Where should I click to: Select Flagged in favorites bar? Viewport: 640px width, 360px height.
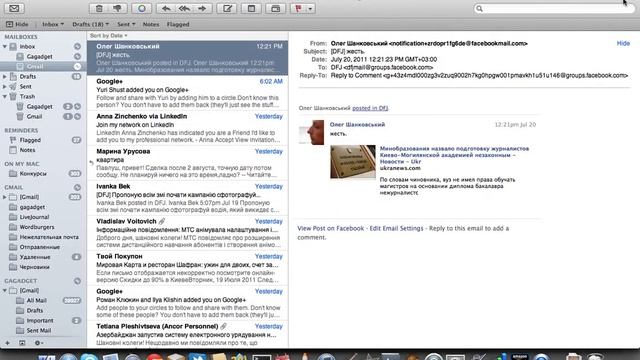(178, 24)
